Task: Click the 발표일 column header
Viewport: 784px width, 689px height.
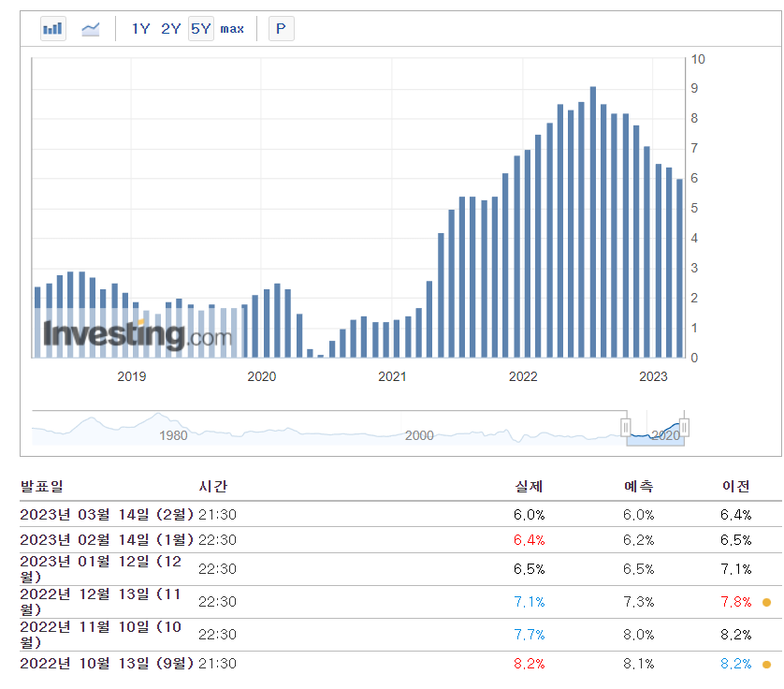Action: tap(42, 486)
